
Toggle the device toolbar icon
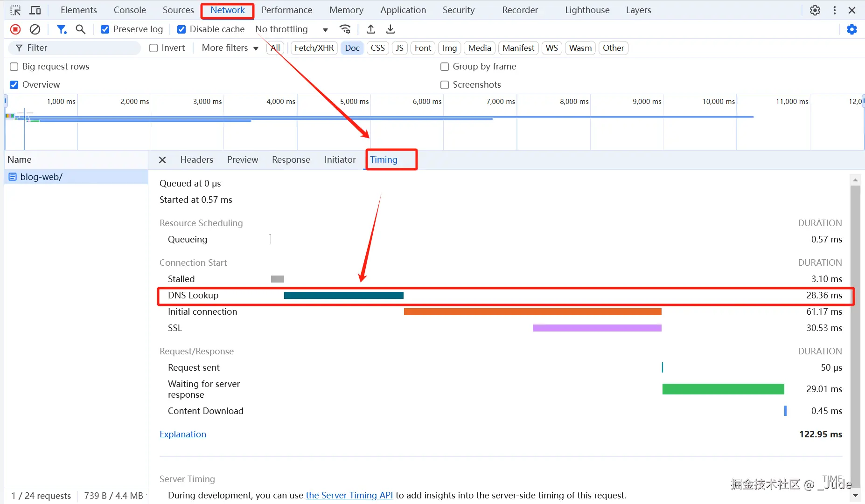click(35, 10)
